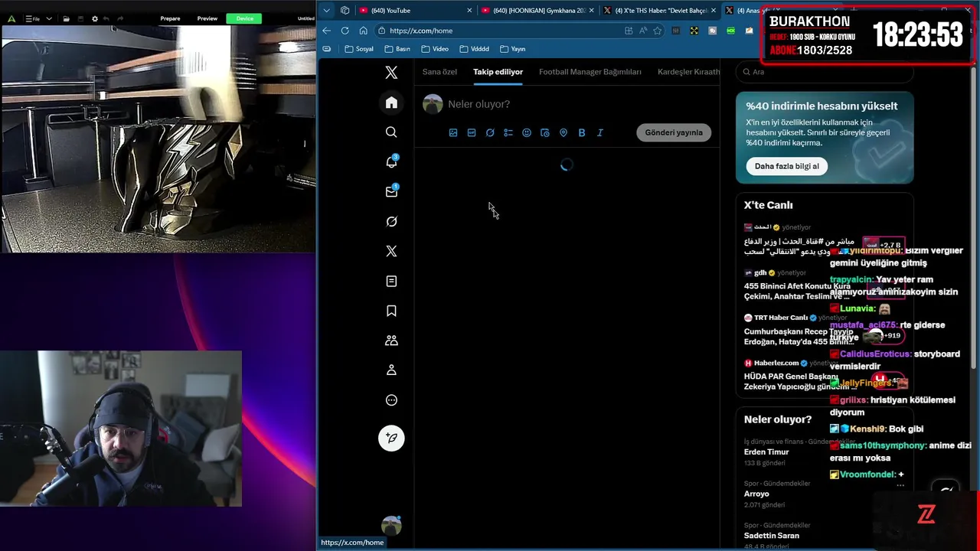Open settings gear in slicer toolbar
The image size is (980, 551).
(x=95, y=18)
